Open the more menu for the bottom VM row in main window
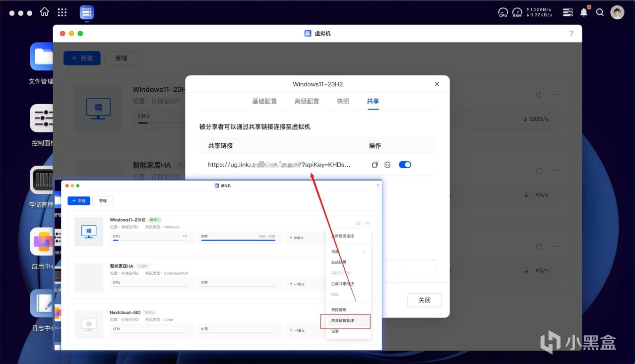Viewport: 635px width, 364px height. point(556,246)
